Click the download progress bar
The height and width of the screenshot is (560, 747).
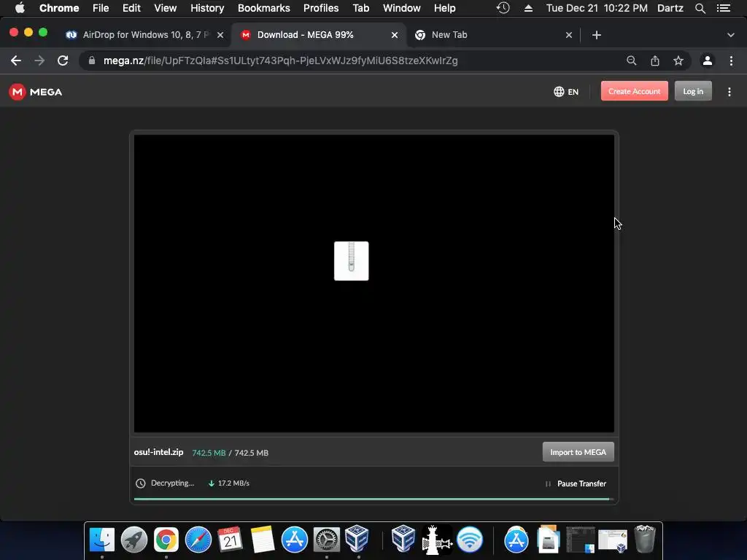373,499
